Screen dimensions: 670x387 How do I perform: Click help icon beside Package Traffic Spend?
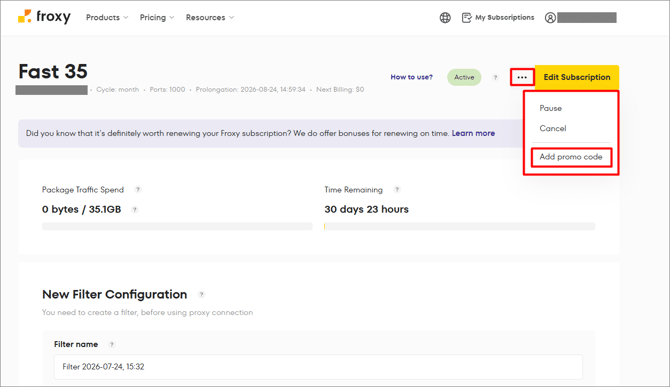click(138, 189)
